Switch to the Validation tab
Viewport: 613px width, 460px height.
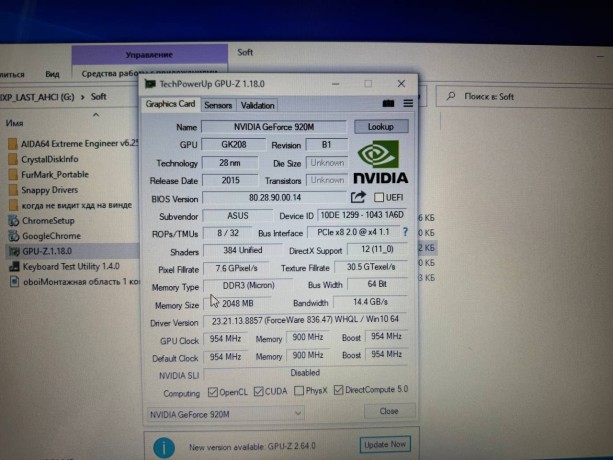point(257,106)
